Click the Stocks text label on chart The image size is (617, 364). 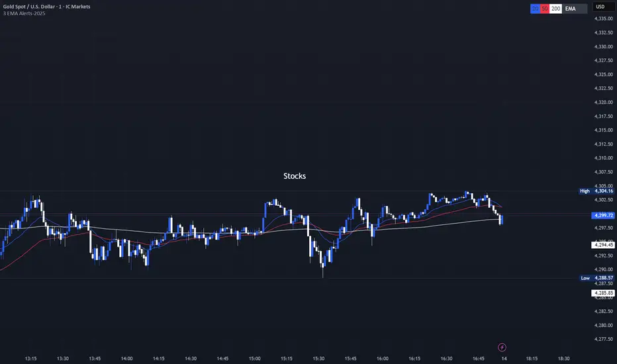[295, 176]
